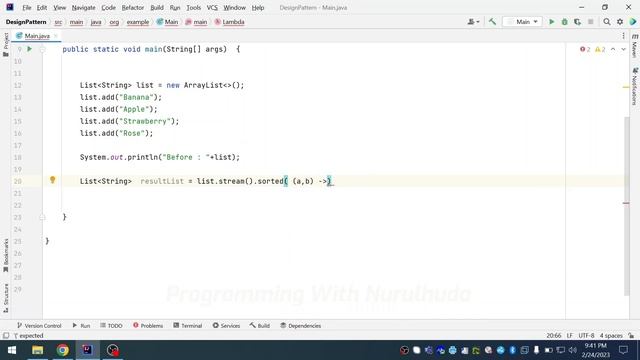This screenshot has width=640, height=360.
Task: Open the VCS menu
Action: [212, 8]
